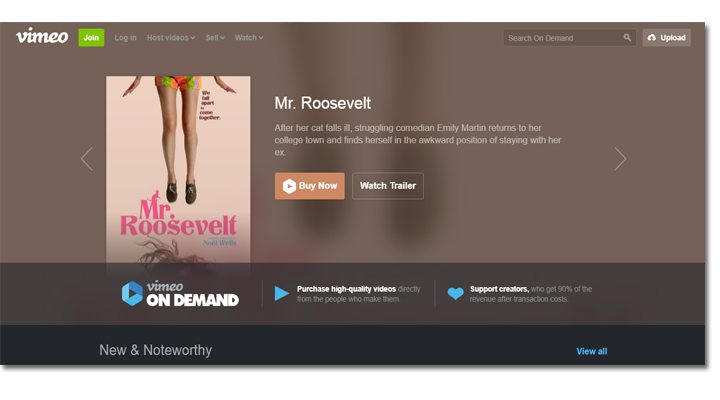Expand the Sell dropdown menu
This screenshot has width=720, height=400.
click(x=215, y=38)
